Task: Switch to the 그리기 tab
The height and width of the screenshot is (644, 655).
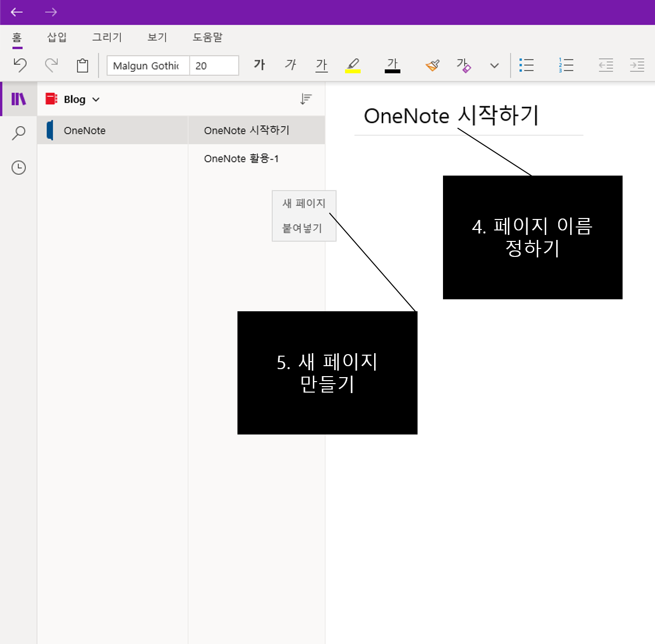Action: click(x=107, y=37)
